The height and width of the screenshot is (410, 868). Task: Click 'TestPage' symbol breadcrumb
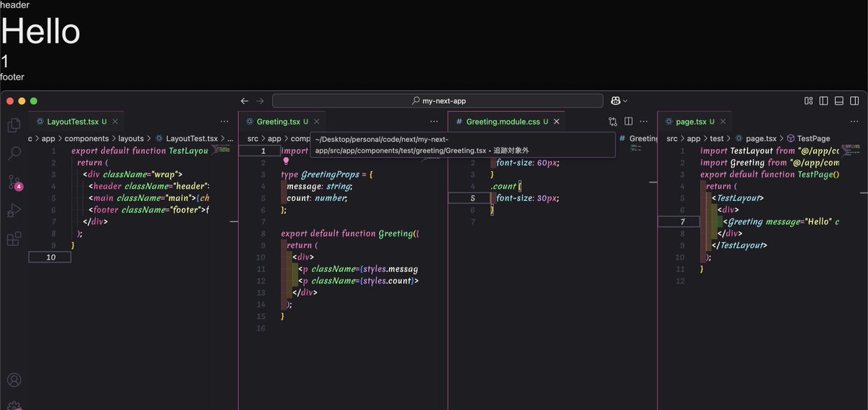[813, 138]
